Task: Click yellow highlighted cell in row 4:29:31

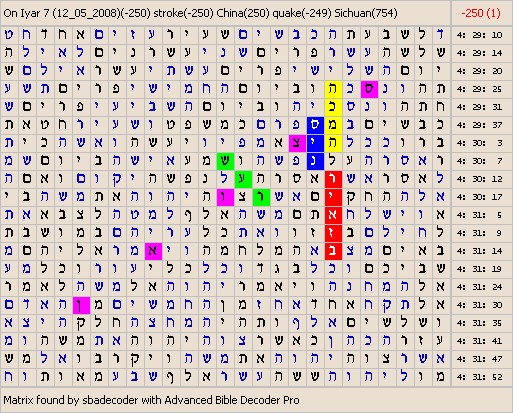Action: tap(333, 107)
